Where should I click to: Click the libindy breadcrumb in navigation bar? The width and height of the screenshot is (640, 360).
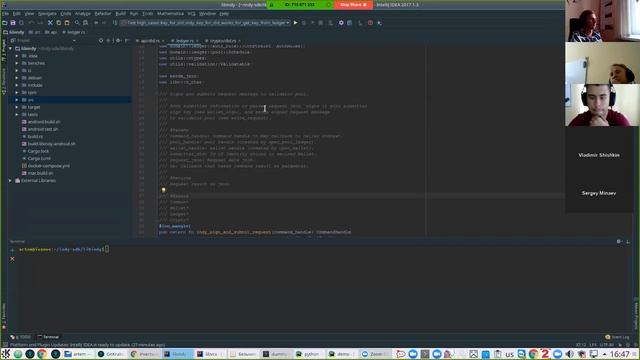coord(13,32)
